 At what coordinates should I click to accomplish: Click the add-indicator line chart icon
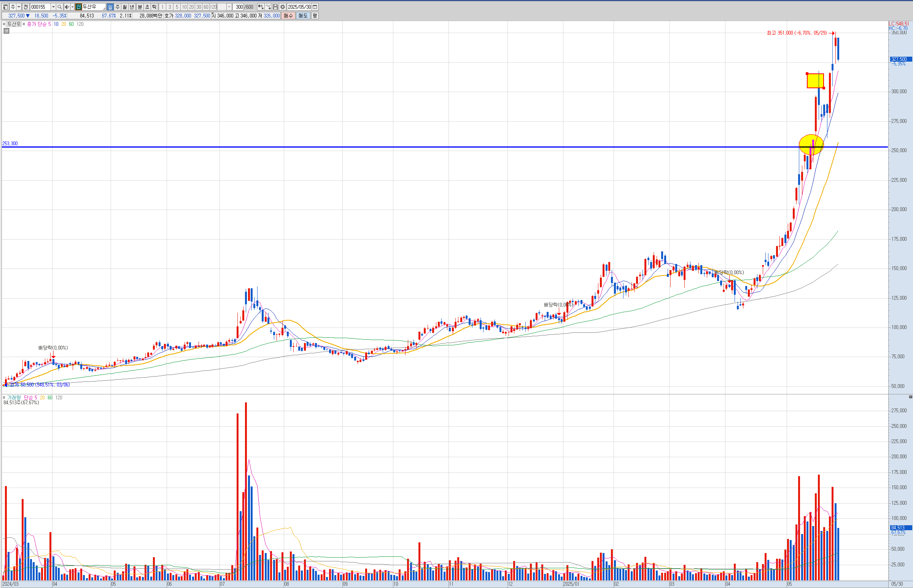[x=268, y=7]
